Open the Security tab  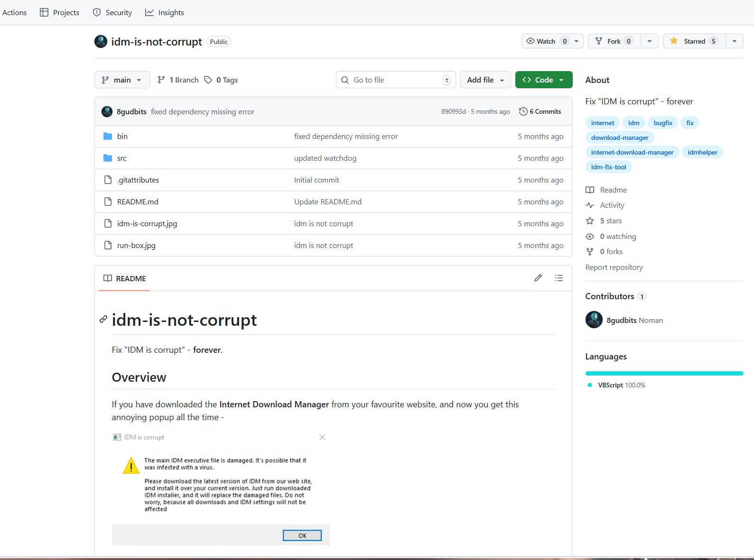click(112, 12)
